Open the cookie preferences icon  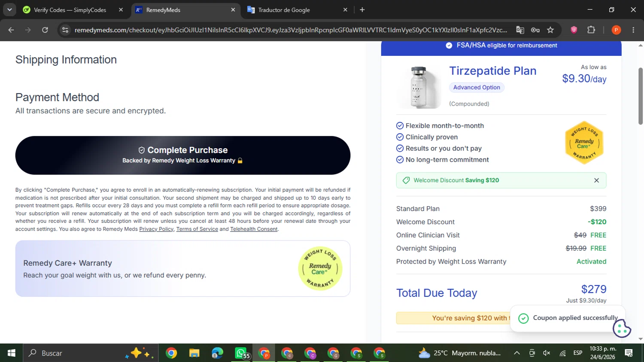click(x=622, y=329)
